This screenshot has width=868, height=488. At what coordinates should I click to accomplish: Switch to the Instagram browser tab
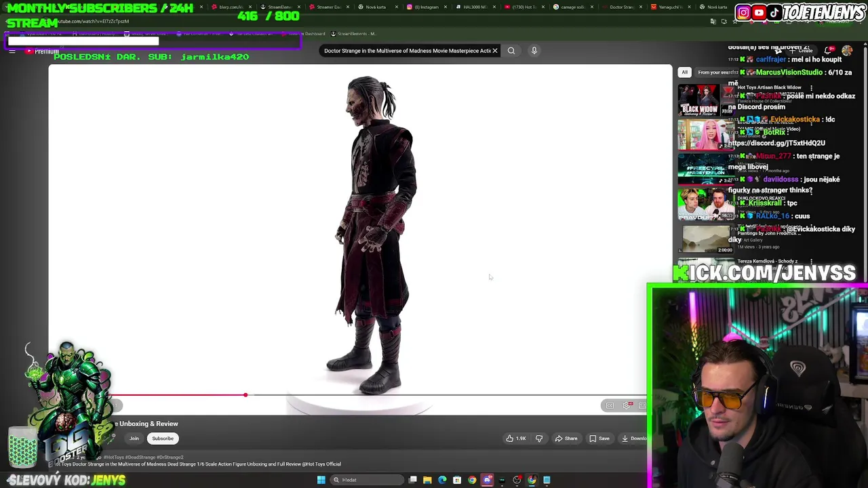(426, 7)
